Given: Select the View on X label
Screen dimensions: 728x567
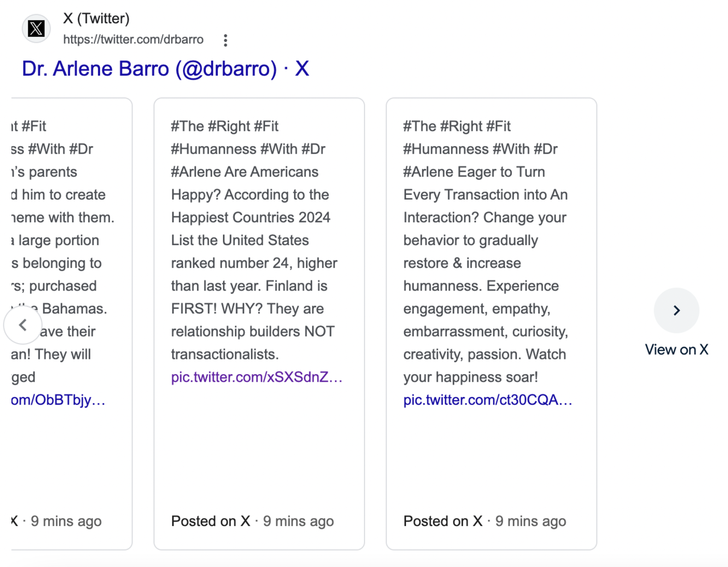Looking at the screenshot, I should click(677, 350).
